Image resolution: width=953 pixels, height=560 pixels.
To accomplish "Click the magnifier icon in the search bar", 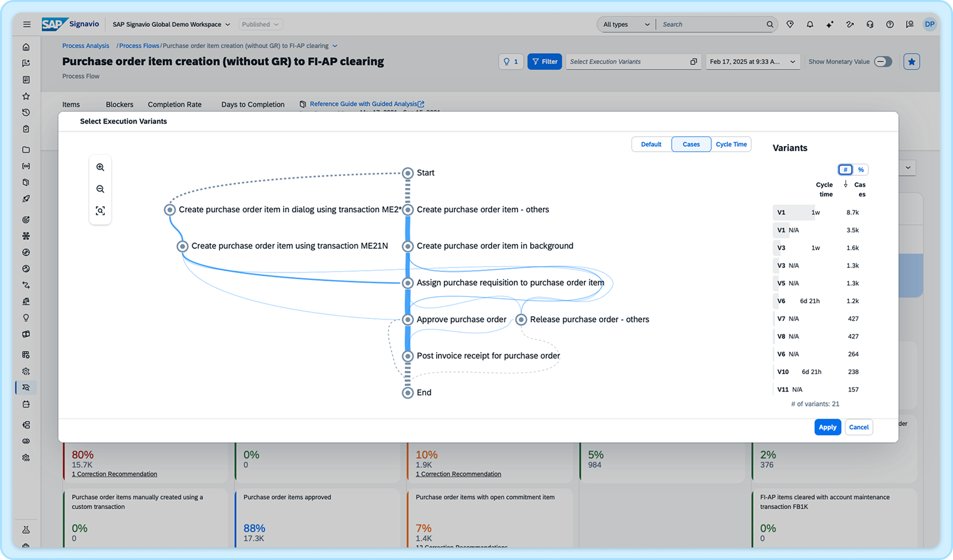I will tap(769, 24).
